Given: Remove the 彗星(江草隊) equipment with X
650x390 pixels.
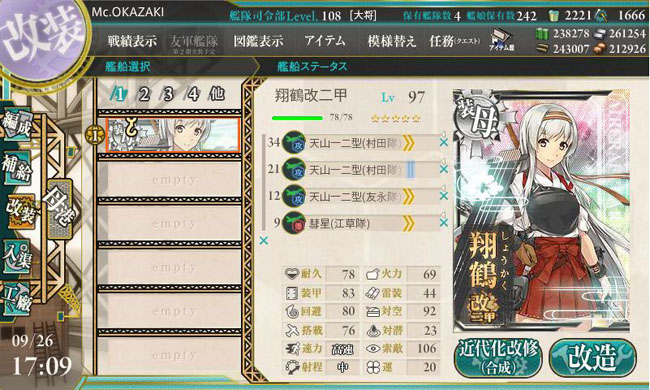Looking at the screenshot, I should point(444,223).
